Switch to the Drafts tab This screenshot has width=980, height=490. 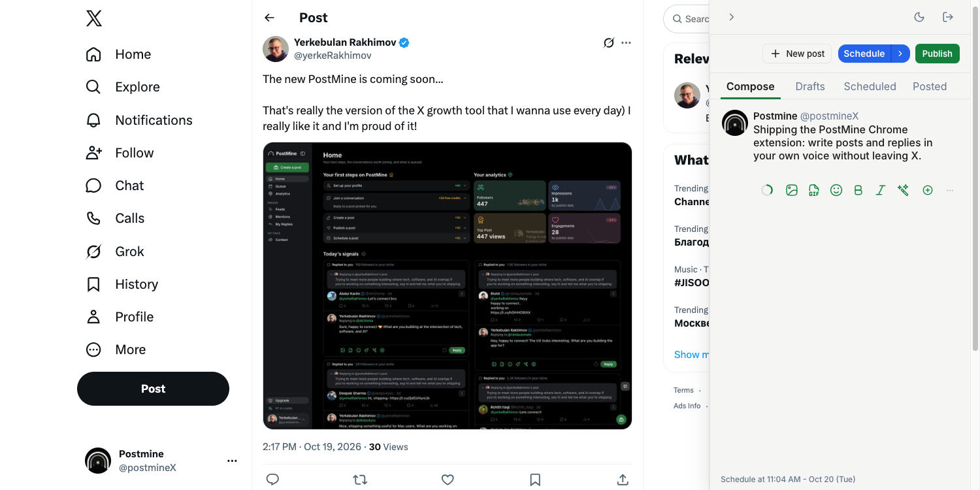tap(810, 86)
